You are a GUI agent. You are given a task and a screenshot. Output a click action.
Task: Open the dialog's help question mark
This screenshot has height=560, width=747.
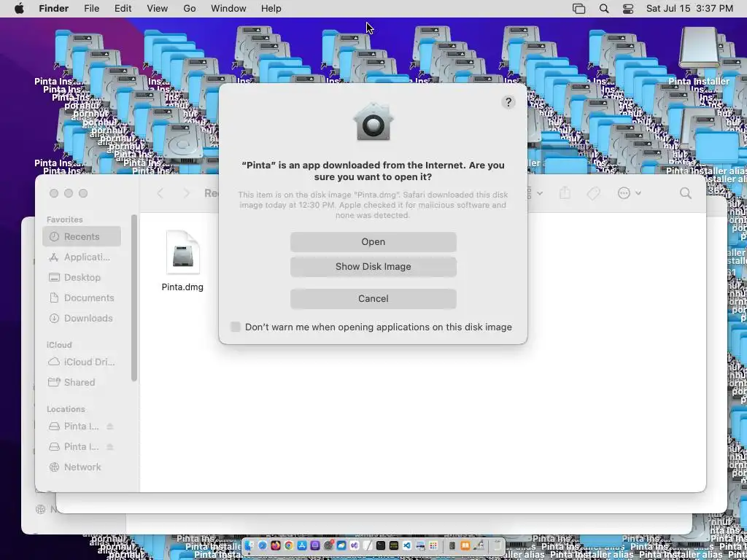click(x=508, y=102)
